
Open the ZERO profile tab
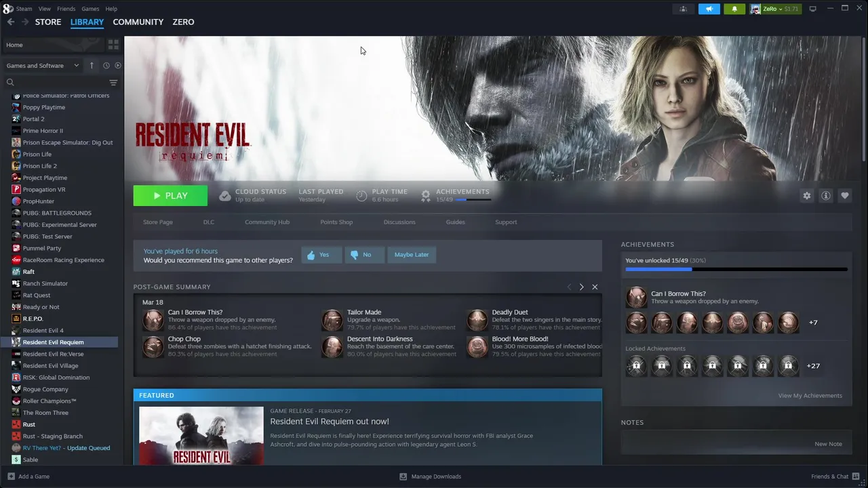point(183,22)
